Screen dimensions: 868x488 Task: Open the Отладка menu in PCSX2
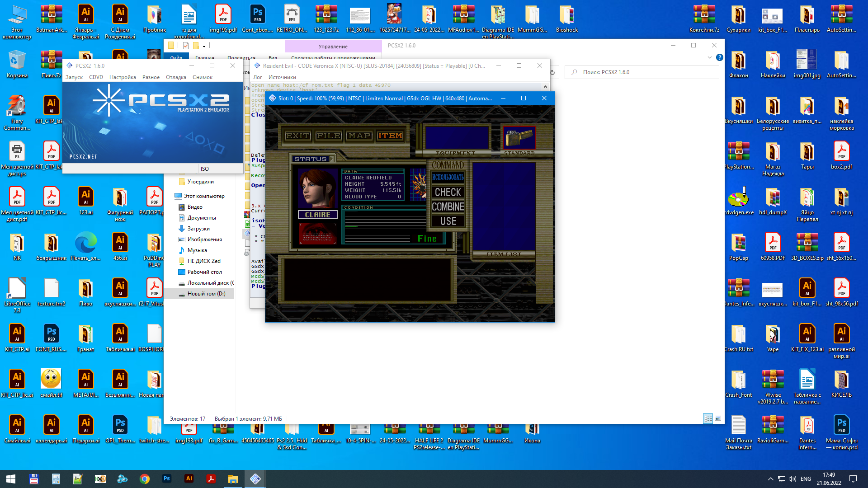176,77
